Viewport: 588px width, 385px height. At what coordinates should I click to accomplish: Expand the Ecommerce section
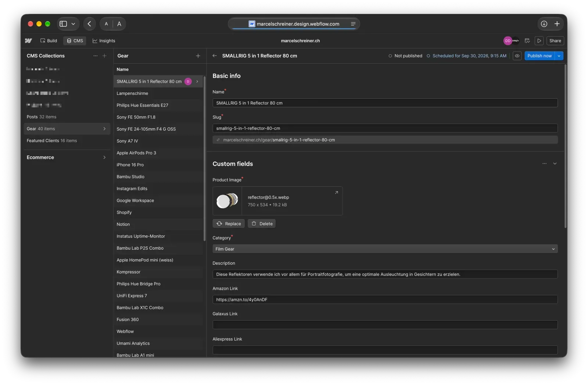pos(67,157)
